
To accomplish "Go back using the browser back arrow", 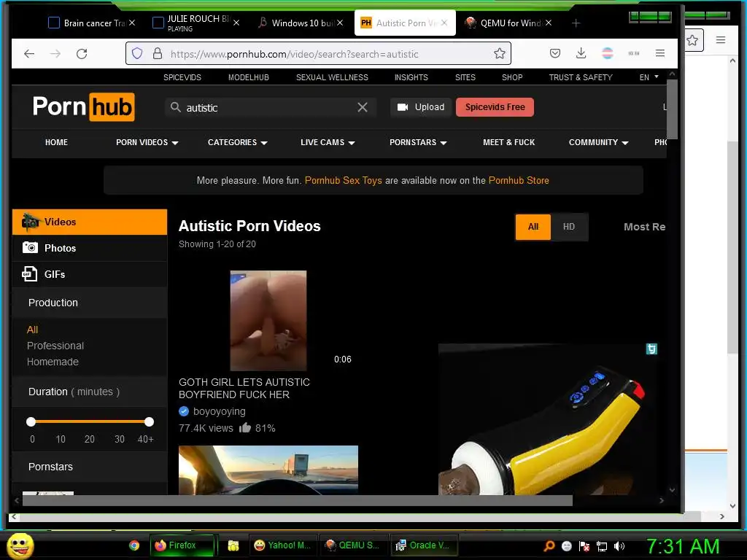I will [29, 54].
